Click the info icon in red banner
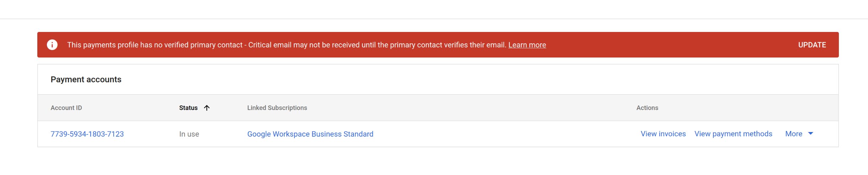 52,45
